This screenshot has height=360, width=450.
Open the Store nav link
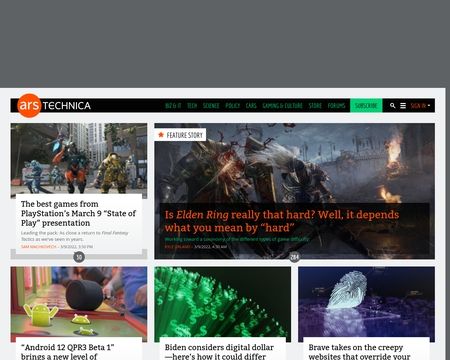tap(315, 106)
